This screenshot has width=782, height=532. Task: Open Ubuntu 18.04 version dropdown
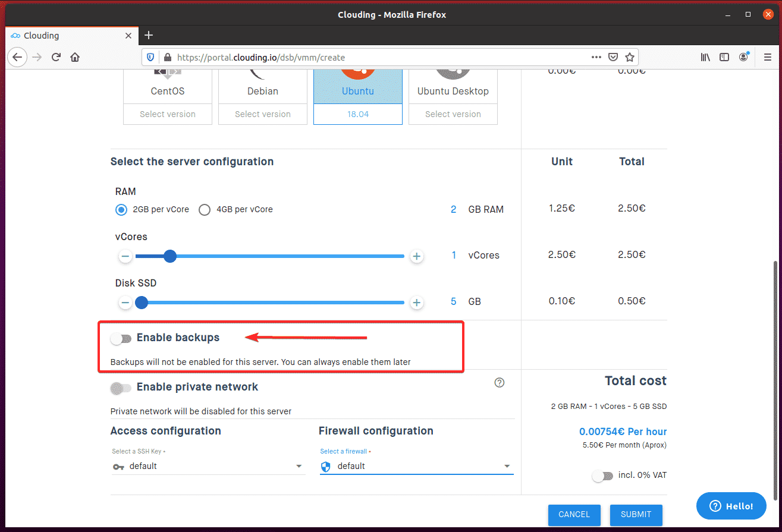pos(358,114)
